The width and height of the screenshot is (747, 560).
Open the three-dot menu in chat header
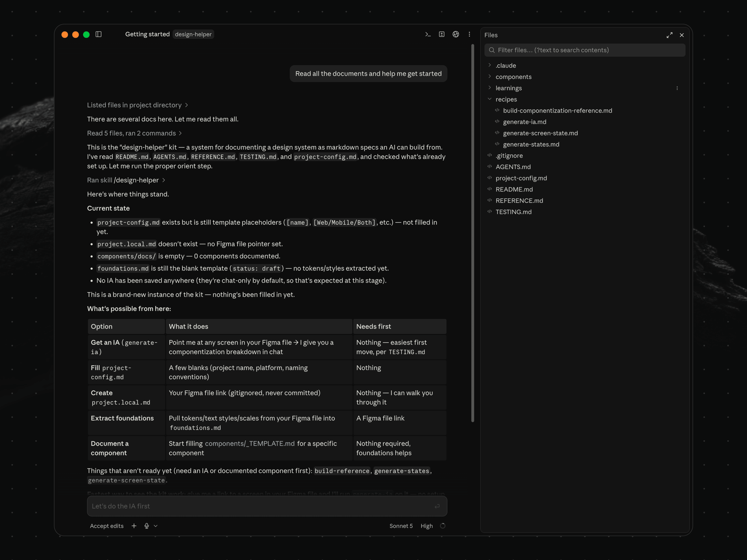[x=469, y=34]
